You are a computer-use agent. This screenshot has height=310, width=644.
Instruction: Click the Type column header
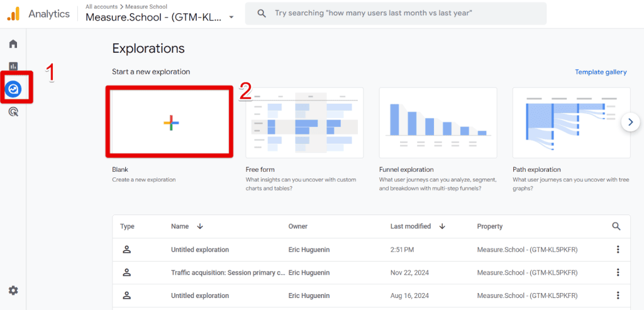point(127,226)
